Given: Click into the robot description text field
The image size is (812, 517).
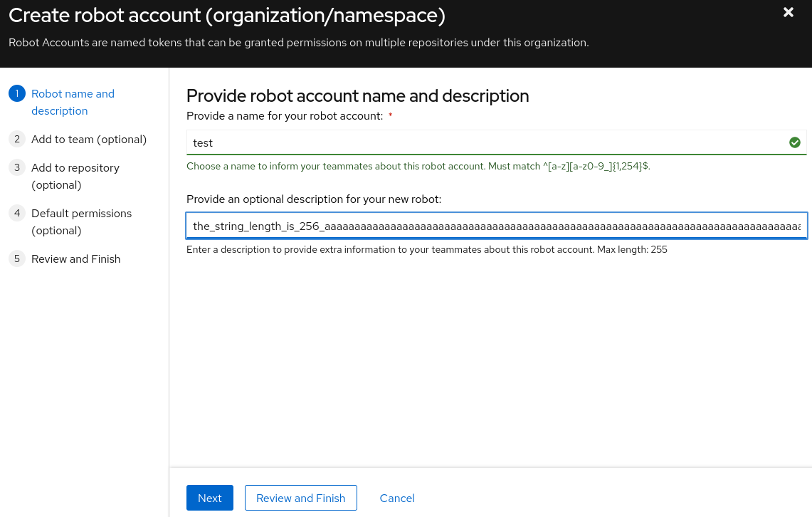Looking at the screenshot, I should click(x=496, y=226).
